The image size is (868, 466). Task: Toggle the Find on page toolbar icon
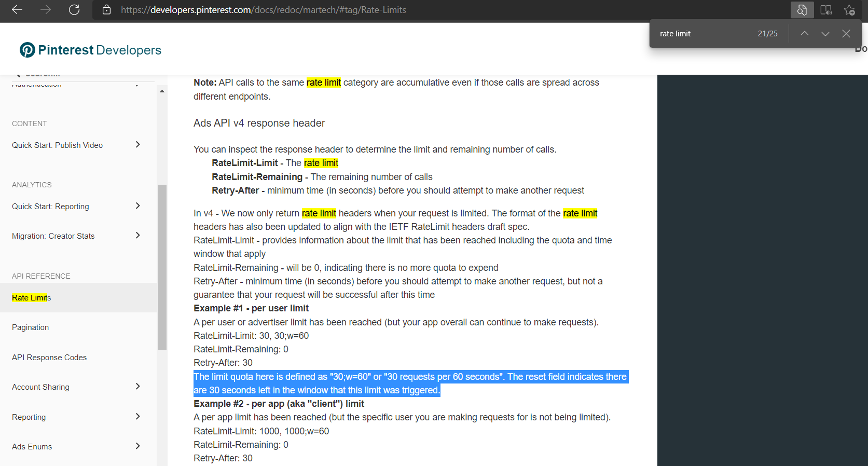802,10
